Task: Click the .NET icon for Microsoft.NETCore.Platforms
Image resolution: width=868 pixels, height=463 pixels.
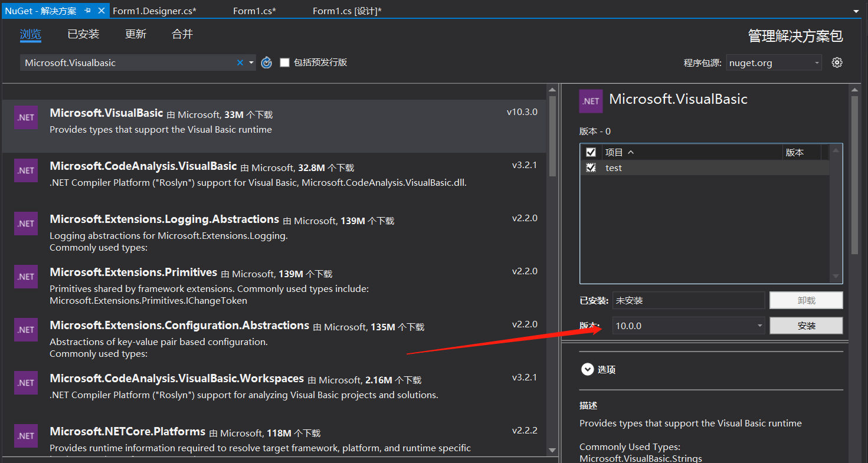Action: pos(25,436)
